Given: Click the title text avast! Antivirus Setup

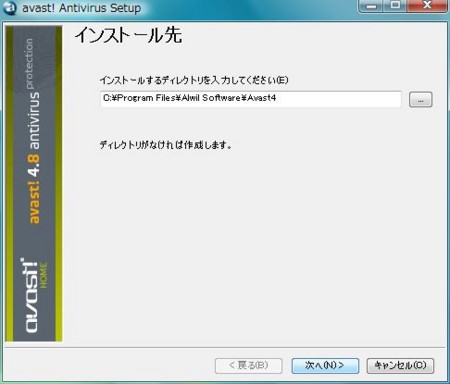Looking at the screenshot, I should pyautogui.click(x=81, y=8).
